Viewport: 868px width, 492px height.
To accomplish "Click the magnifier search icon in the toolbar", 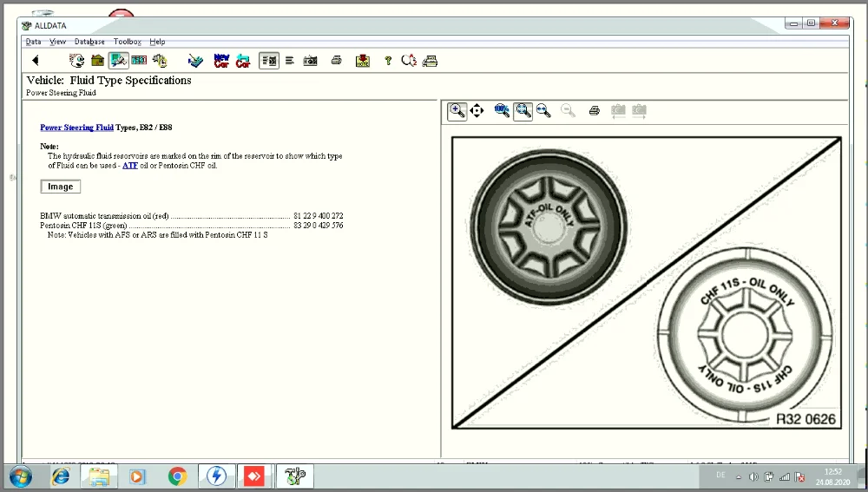I will (x=409, y=61).
